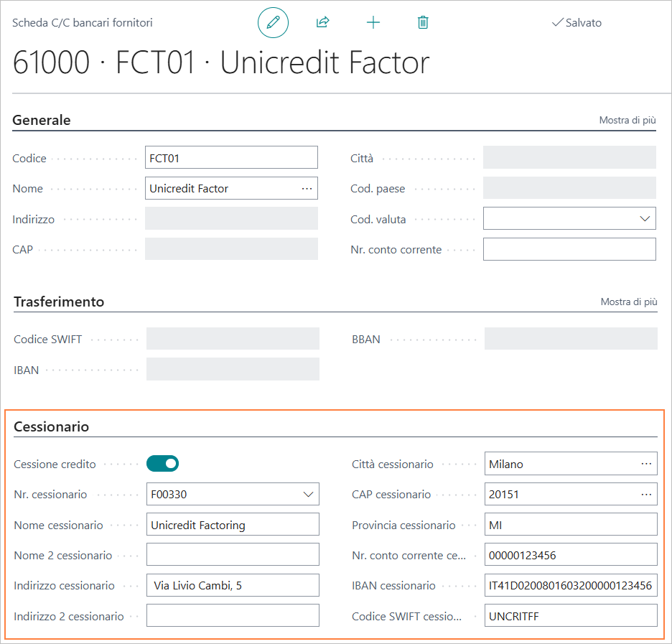
Task: Click ellipsis next to Città cessionario
Action: [647, 464]
